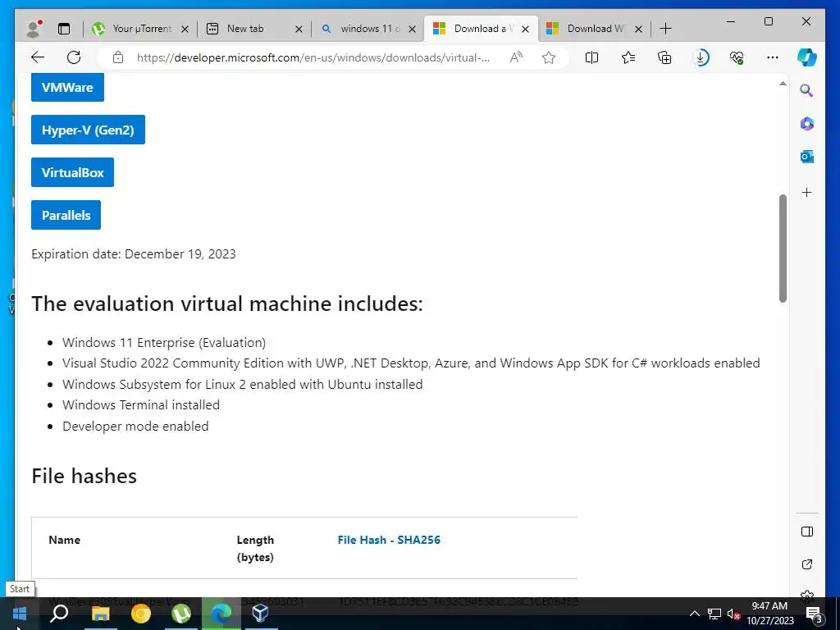View site information lock icon
This screenshot has height=630, width=840.
pos(118,57)
